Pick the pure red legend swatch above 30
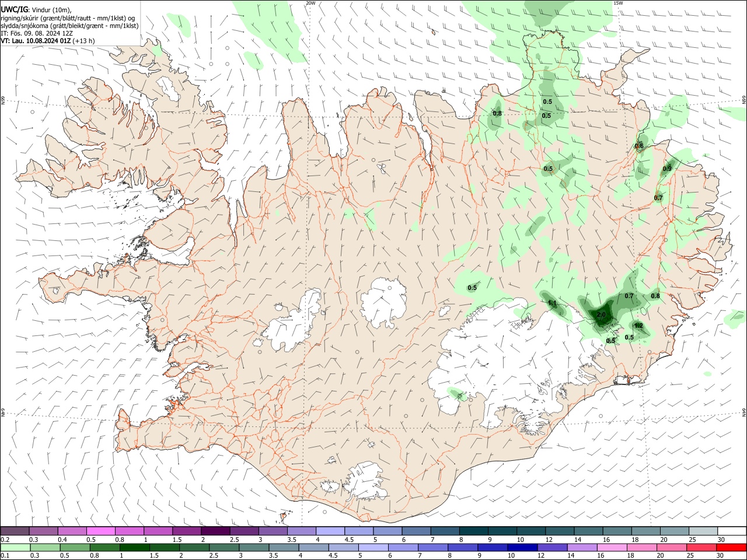The width and height of the screenshot is (747, 560). (732, 548)
